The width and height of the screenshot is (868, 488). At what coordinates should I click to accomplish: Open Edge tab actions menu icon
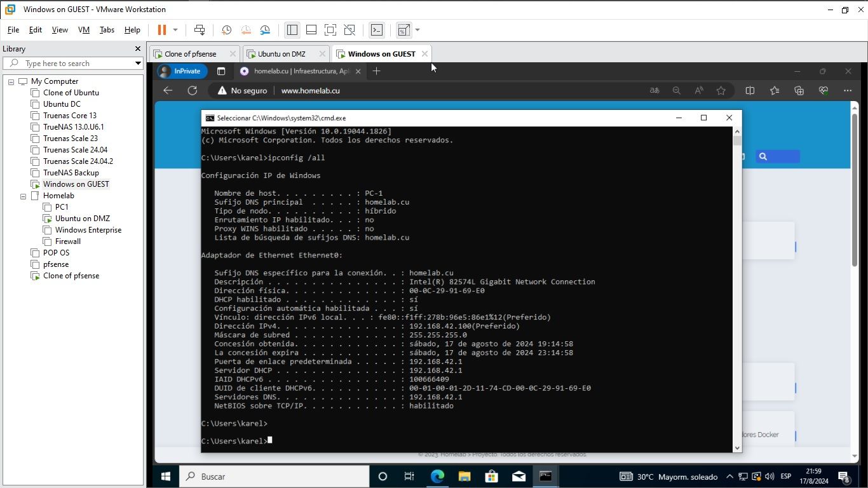coord(221,71)
